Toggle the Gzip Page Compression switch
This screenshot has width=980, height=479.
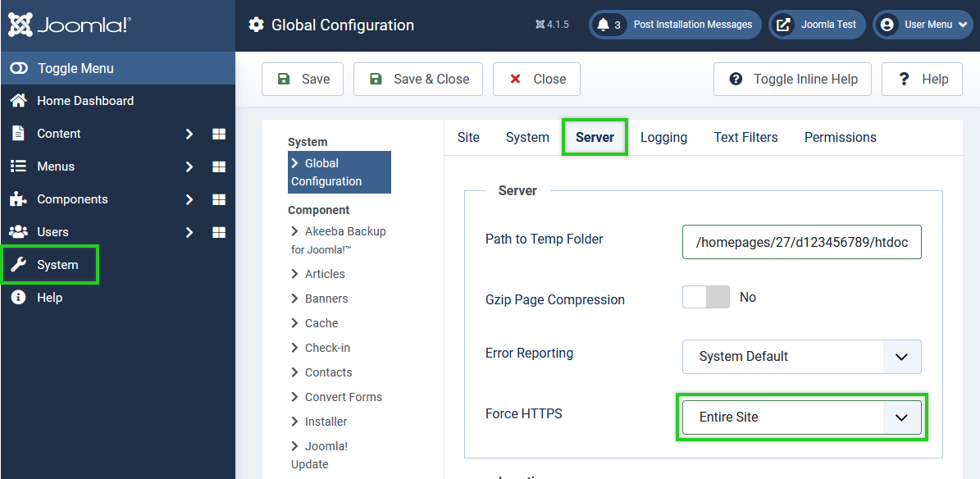[x=705, y=297]
